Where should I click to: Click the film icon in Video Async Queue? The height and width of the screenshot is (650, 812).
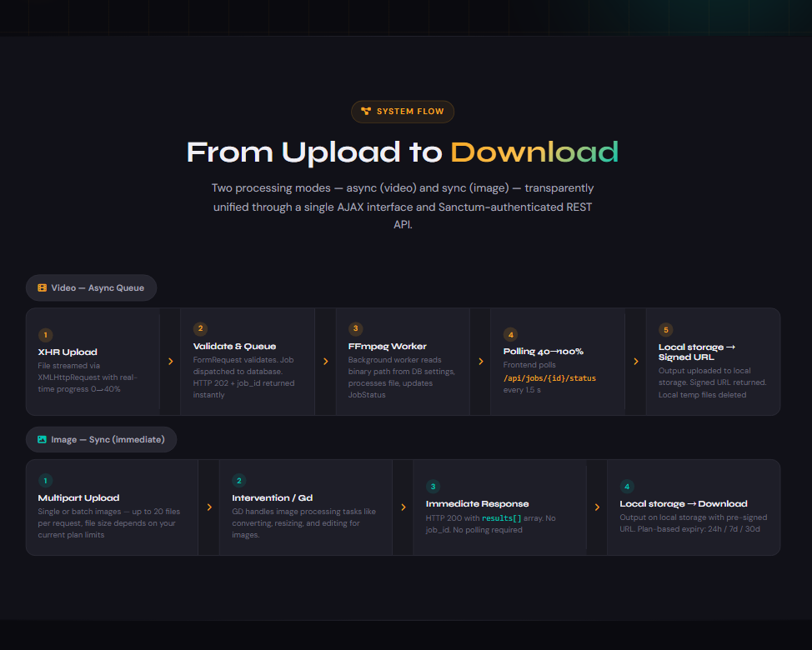(x=42, y=287)
